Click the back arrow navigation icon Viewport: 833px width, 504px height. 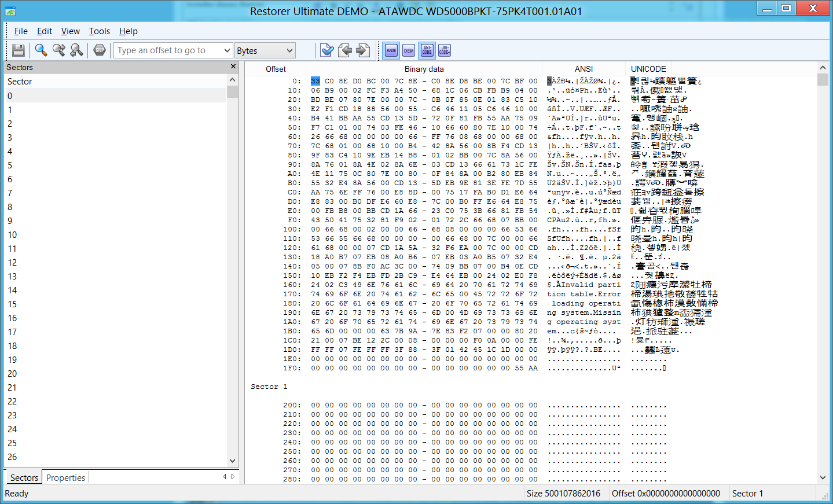(345, 50)
